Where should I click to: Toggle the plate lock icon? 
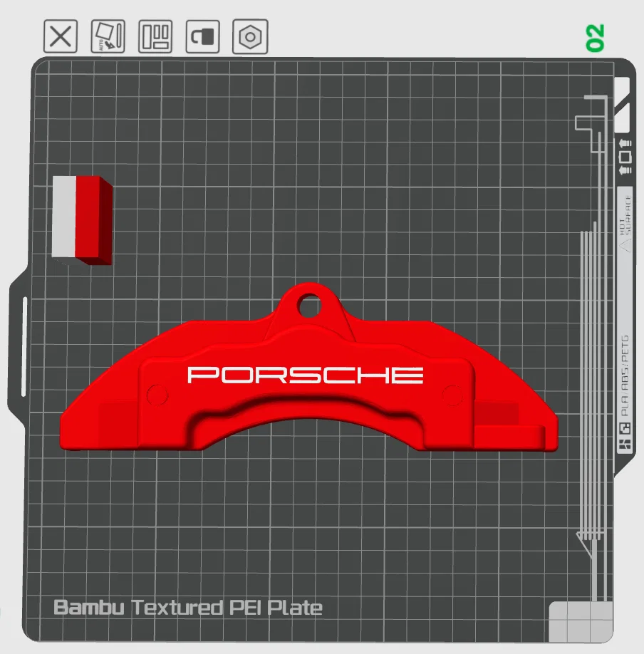(x=203, y=36)
